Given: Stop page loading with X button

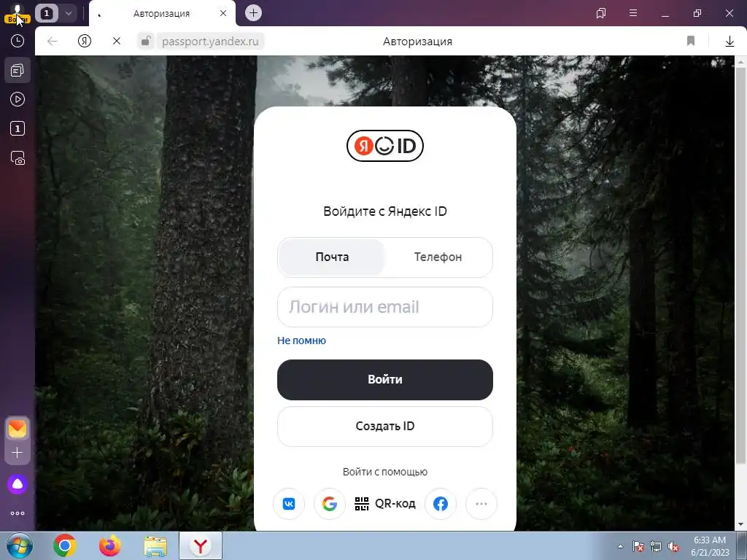Looking at the screenshot, I should click(116, 42).
